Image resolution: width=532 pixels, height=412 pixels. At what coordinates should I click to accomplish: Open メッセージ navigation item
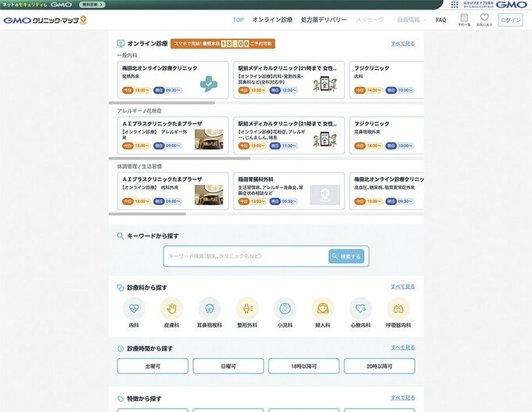pos(370,20)
